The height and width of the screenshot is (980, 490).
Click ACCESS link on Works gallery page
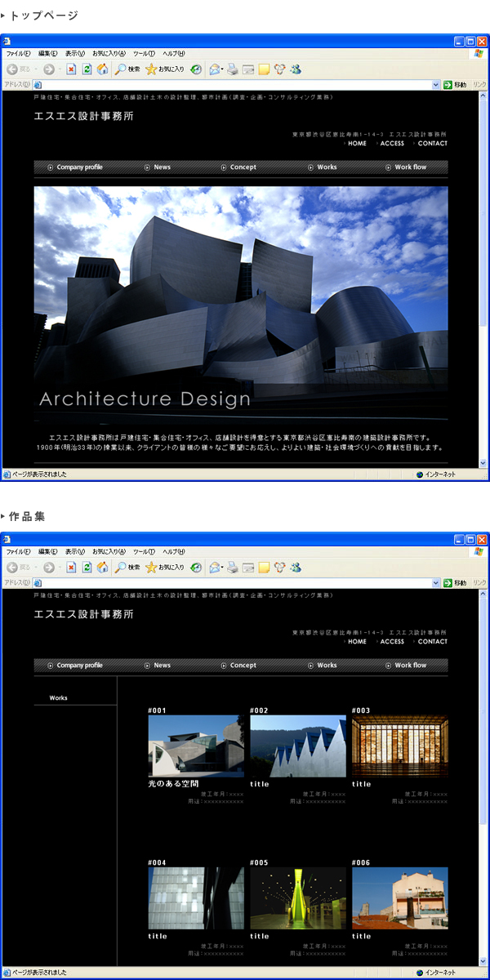[x=392, y=642]
